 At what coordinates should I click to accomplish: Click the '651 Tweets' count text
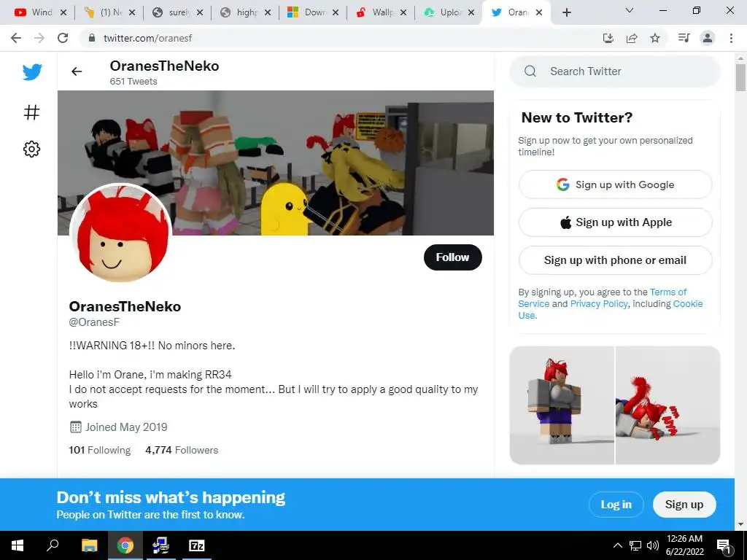pyautogui.click(x=133, y=82)
